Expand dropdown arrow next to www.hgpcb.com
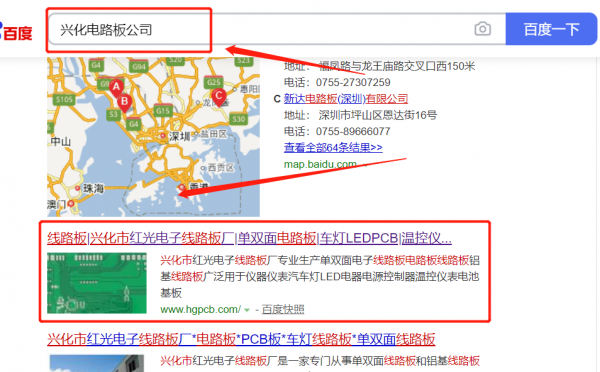This screenshot has width=600, height=372. (247, 310)
